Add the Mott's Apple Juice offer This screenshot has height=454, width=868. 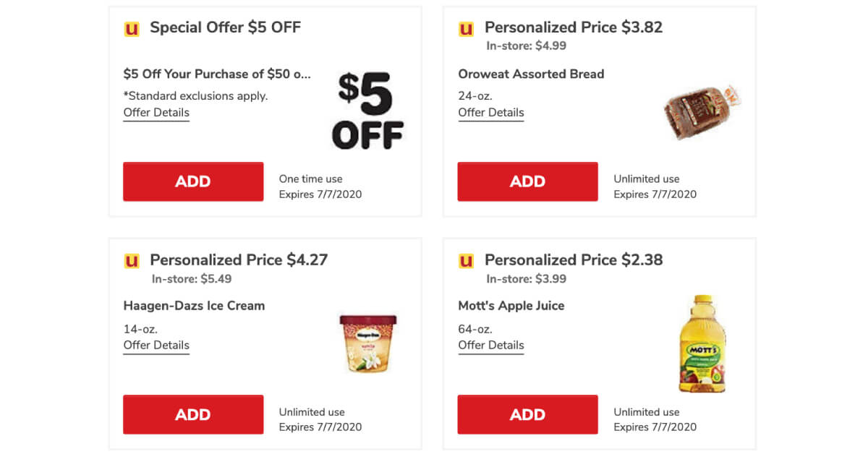tap(527, 414)
